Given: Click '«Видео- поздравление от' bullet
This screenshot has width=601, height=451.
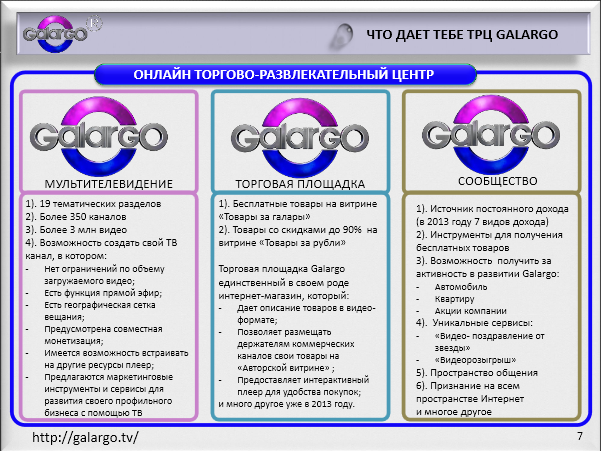Looking at the screenshot, I should click(x=489, y=336).
